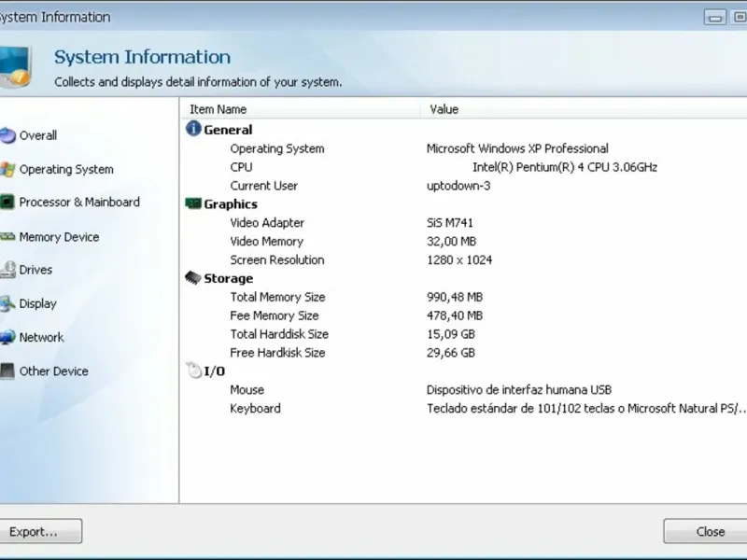This screenshot has width=747, height=560.
Task: Minimize the System Information window
Action: [715, 18]
